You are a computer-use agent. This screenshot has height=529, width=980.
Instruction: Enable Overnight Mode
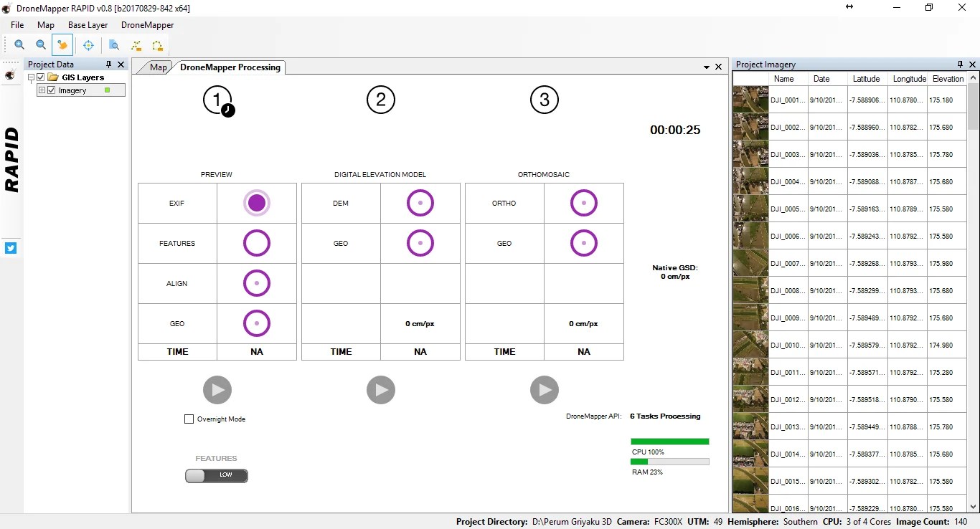coord(189,419)
